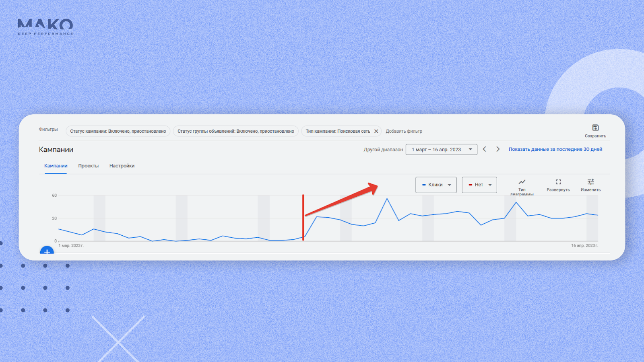The image size is (644, 362).
Task: Click the 30 y-axis value
Action: [x=54, y=218]
